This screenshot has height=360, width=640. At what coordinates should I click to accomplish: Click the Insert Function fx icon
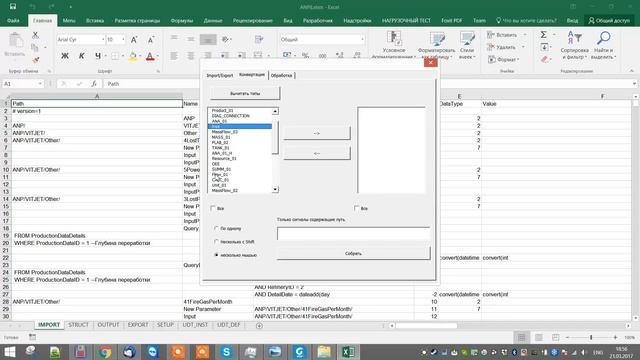tap(94, 84)
